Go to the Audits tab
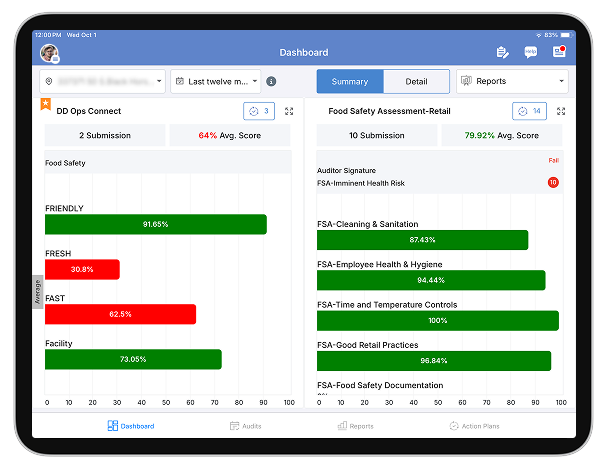Screen dimensions: 607x470 tap(248, 426)
